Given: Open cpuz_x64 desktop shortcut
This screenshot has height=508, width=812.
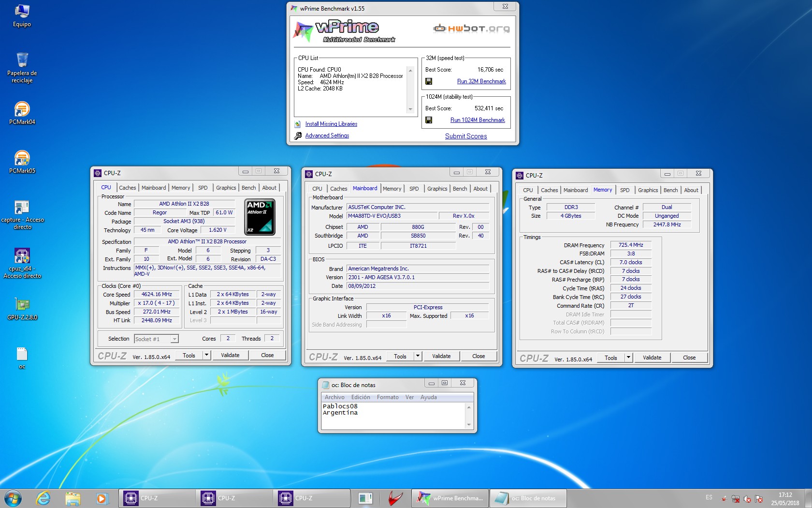Looking at the screenshot, I should pos(22,263).
